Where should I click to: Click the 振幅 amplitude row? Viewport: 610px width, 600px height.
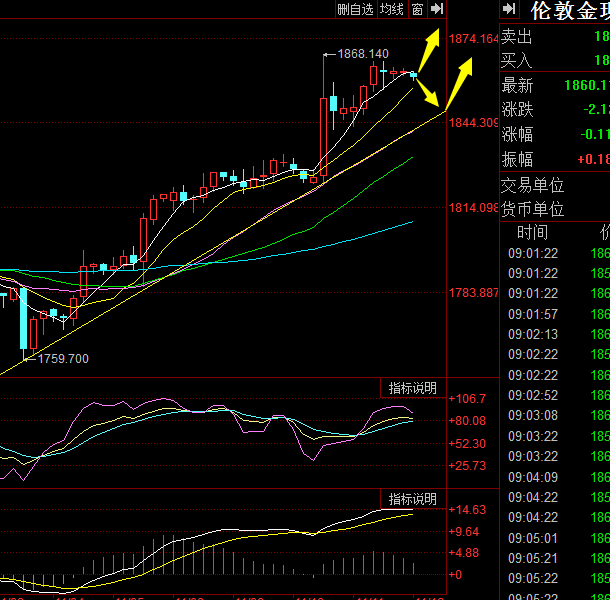554,159
